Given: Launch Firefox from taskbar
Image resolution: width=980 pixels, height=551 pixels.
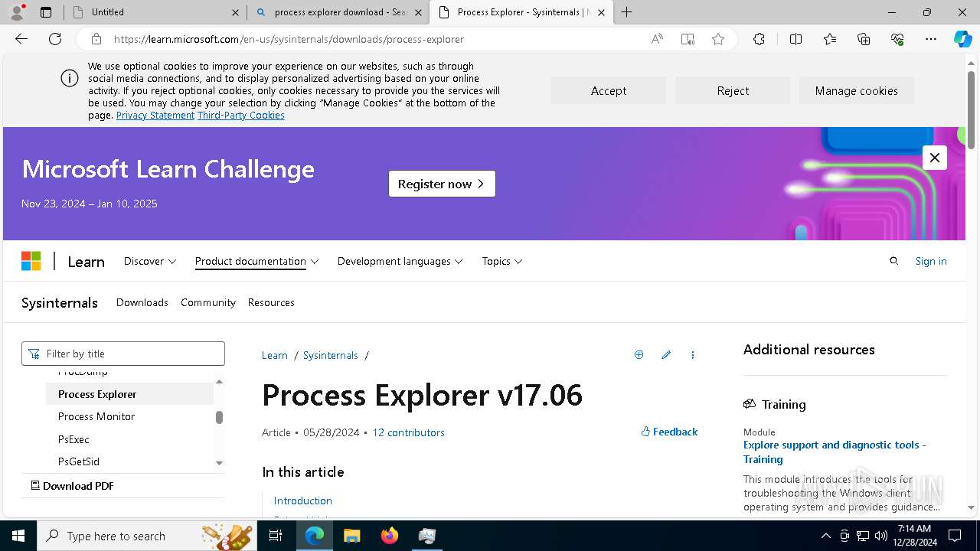Looking at the screenshot, I should coord(390,536).
